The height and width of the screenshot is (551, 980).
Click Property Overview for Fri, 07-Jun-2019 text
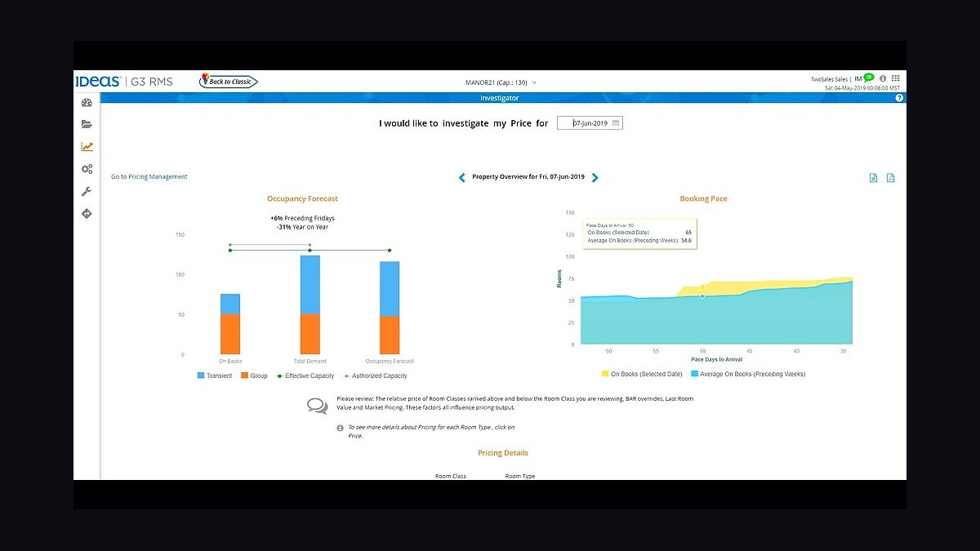coord(528,177)
